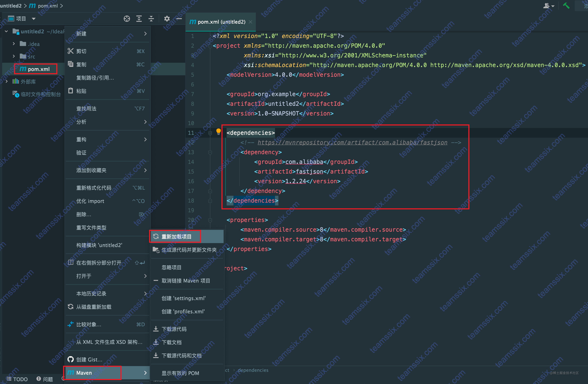Open project panel settings gear
Image resolution: width=588 pixels, height=384 pixels.
point(167,19)
